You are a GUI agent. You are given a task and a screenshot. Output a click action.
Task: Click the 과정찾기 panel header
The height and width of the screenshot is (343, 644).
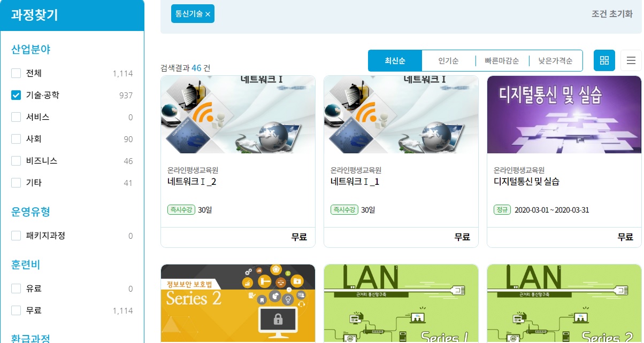click(x=72, y=15)
